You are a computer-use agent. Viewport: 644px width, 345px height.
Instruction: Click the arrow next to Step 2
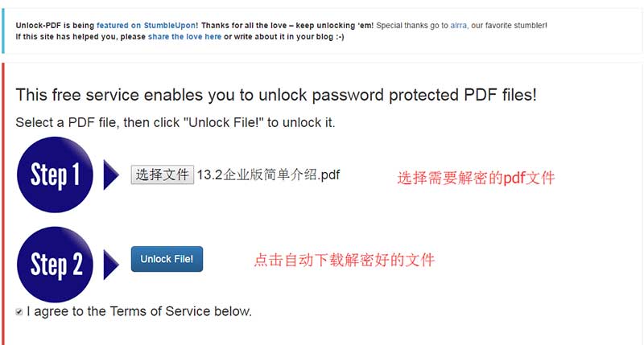coord(111,263)
